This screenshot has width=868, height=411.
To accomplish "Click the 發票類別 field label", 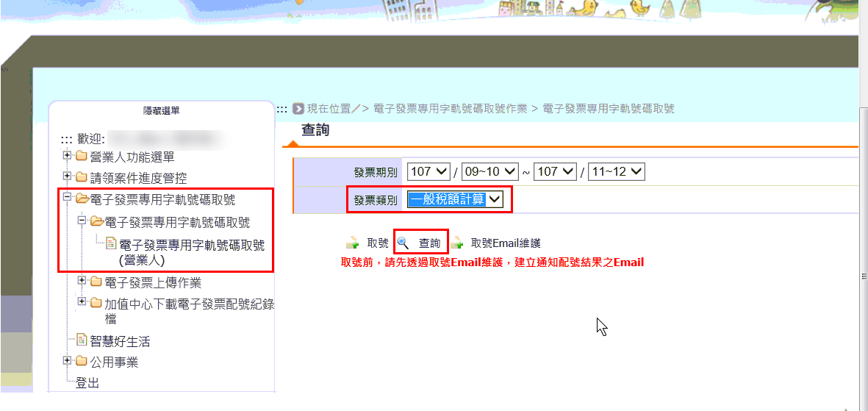I will click(376, 200).
